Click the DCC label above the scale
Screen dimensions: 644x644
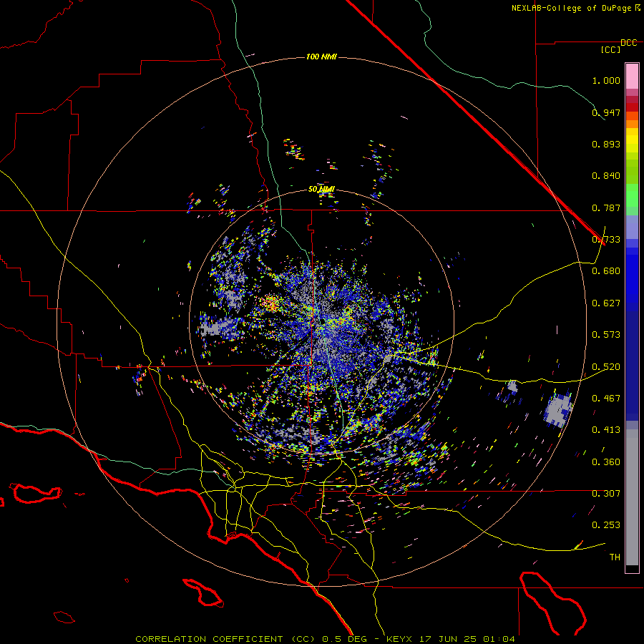[x=629, y=43]
